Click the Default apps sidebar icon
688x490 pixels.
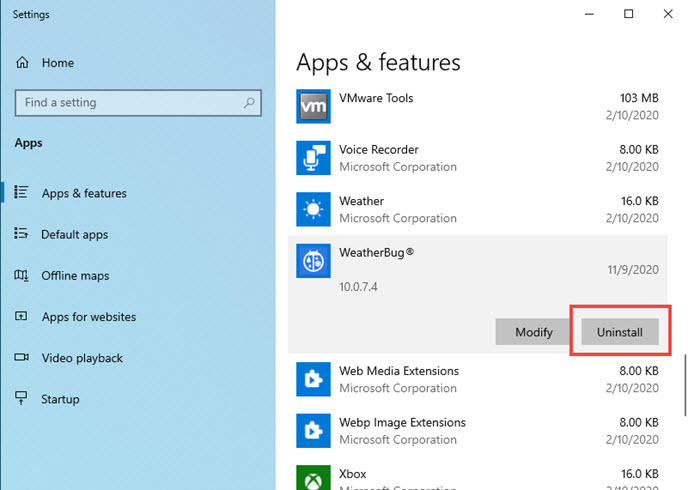(x=21, y=234)
